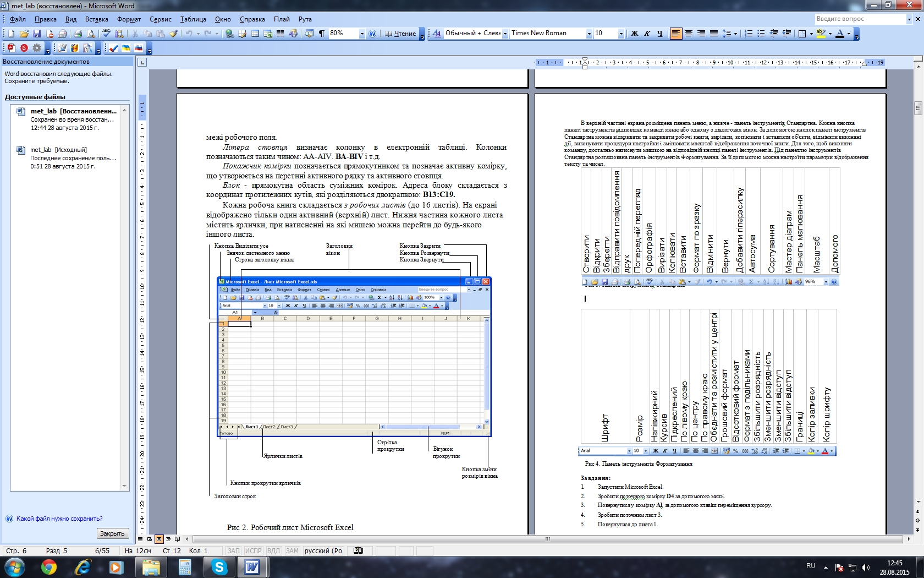The height and width of the screenshot is (578, 924).
Task: Click the yellow highlight color button
Action: pos(821,34)
